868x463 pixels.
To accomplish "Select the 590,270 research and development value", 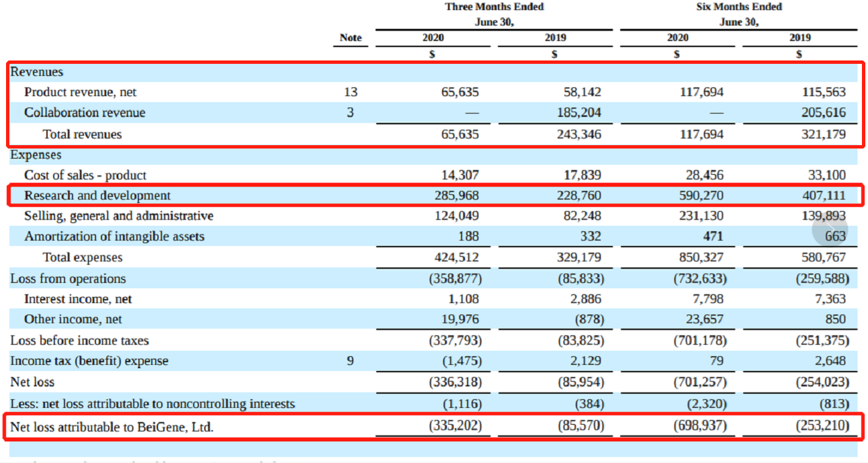I will pyautogui.click(x=700, y=196).
